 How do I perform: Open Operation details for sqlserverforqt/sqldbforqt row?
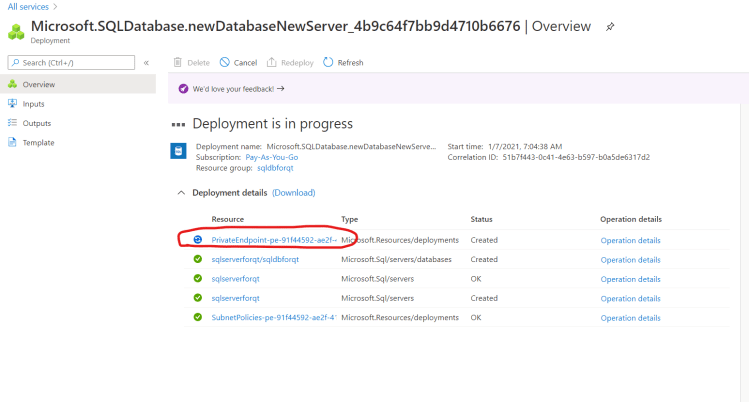[631, 260]
